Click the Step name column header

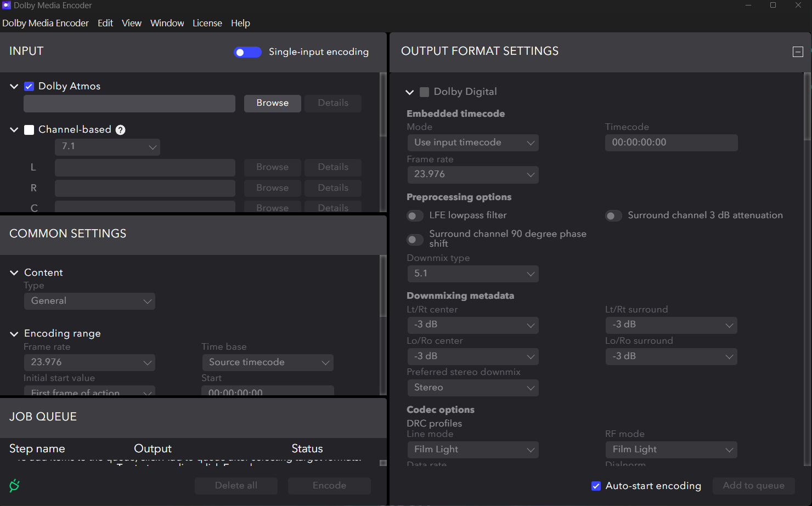point(37,448)
